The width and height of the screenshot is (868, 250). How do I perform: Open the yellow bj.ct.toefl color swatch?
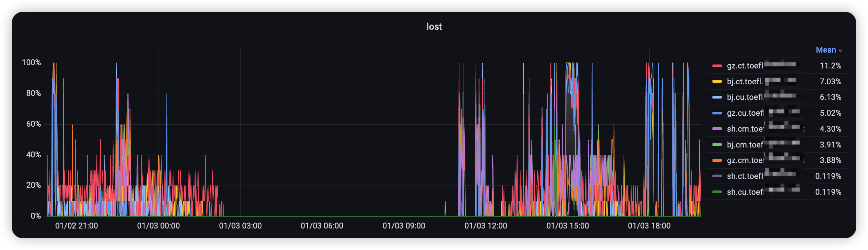click(x=717, y=82)
